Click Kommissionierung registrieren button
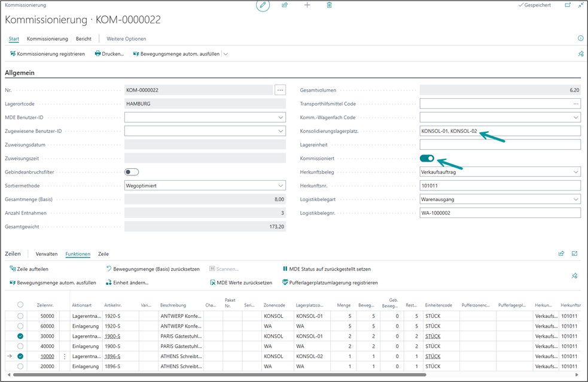Image resolution: width=588 pixels, height=382 pixels. (47, 54)
